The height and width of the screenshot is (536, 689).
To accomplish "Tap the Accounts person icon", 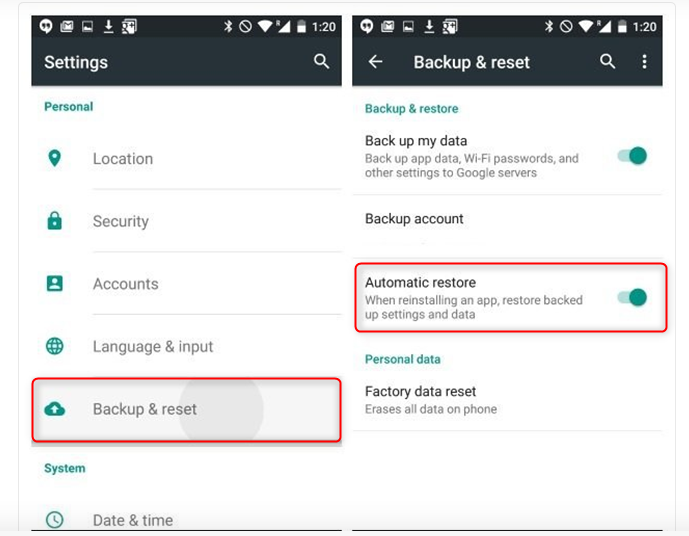I will pos(54,283).
